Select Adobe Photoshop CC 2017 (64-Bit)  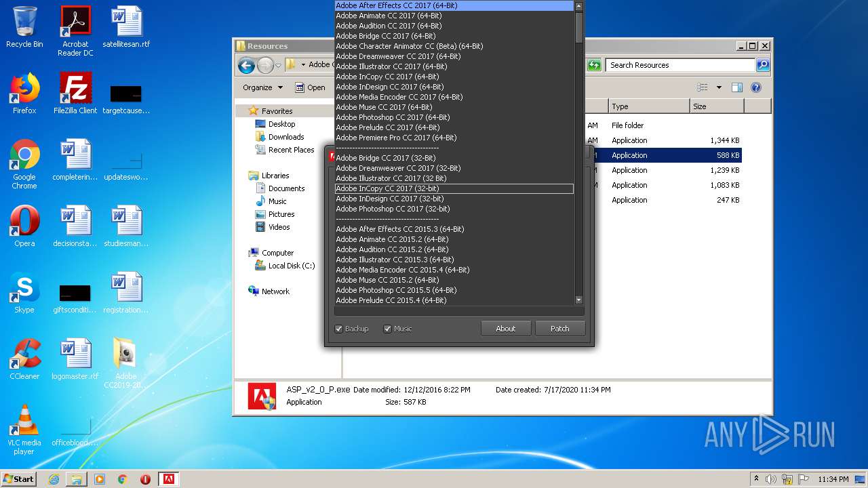tap(454, 117)
